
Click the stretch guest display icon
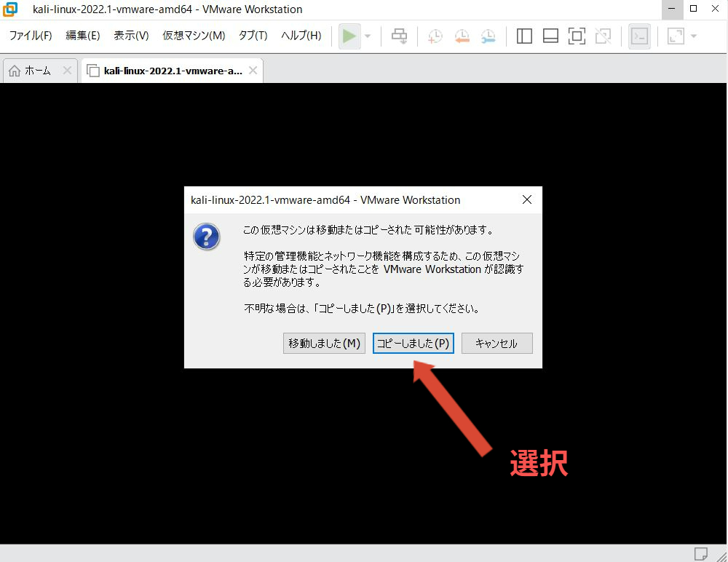point(676,36)
